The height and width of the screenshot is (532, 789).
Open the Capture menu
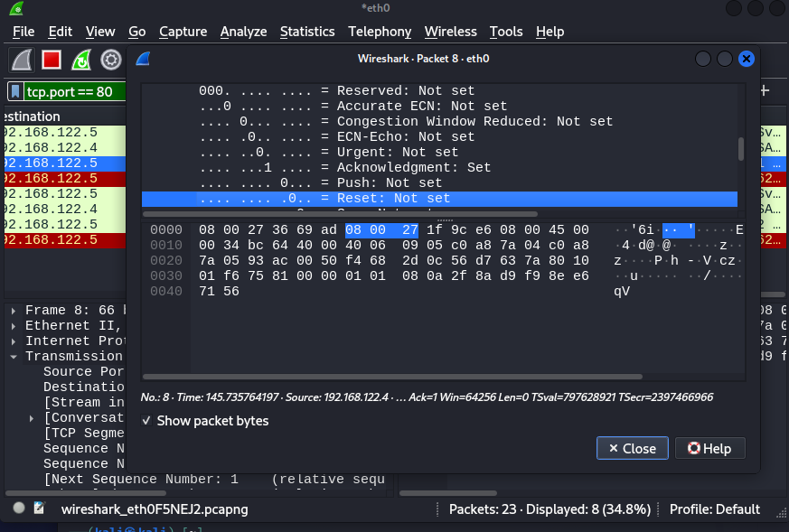pos(183,32)
